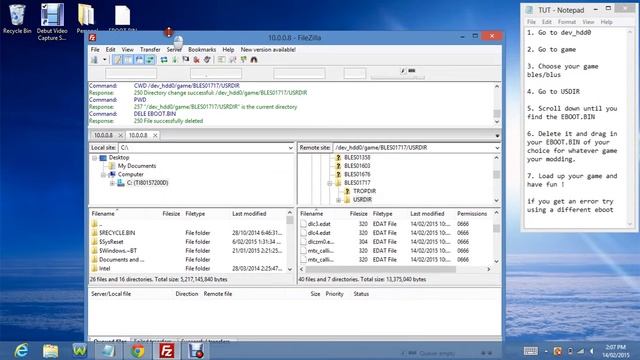Select $RECYCLE.BIN folder in local list
Viewport: 640px width, 360px height.
coord(117,233)
